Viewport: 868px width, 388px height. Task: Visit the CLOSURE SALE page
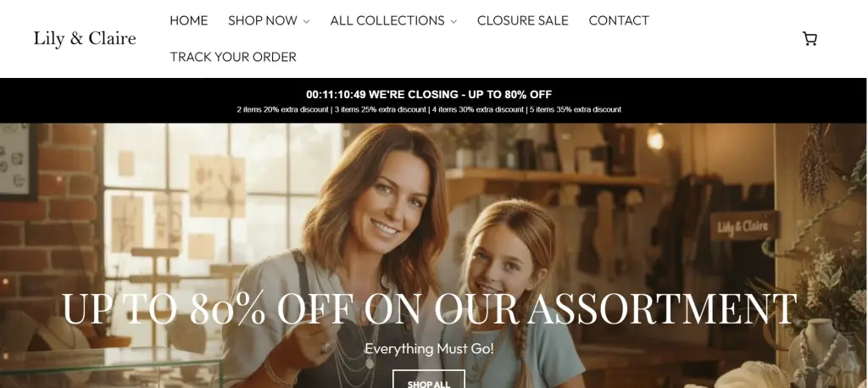tap(522, 20)
